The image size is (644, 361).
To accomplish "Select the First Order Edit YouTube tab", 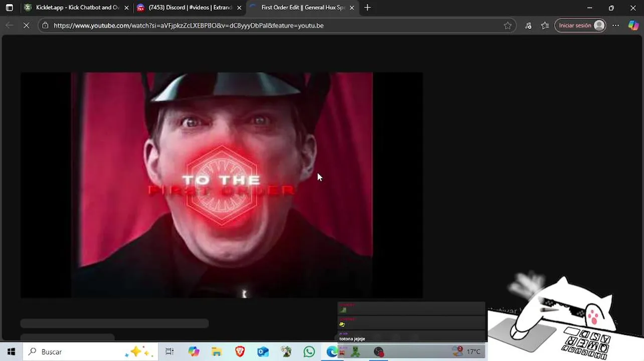I will [x=302, y=8].
